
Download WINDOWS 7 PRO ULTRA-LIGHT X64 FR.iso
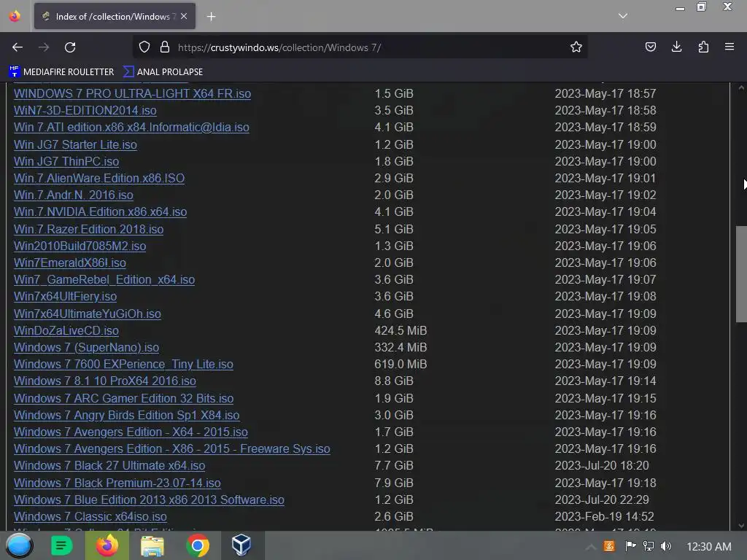[133, 93]
